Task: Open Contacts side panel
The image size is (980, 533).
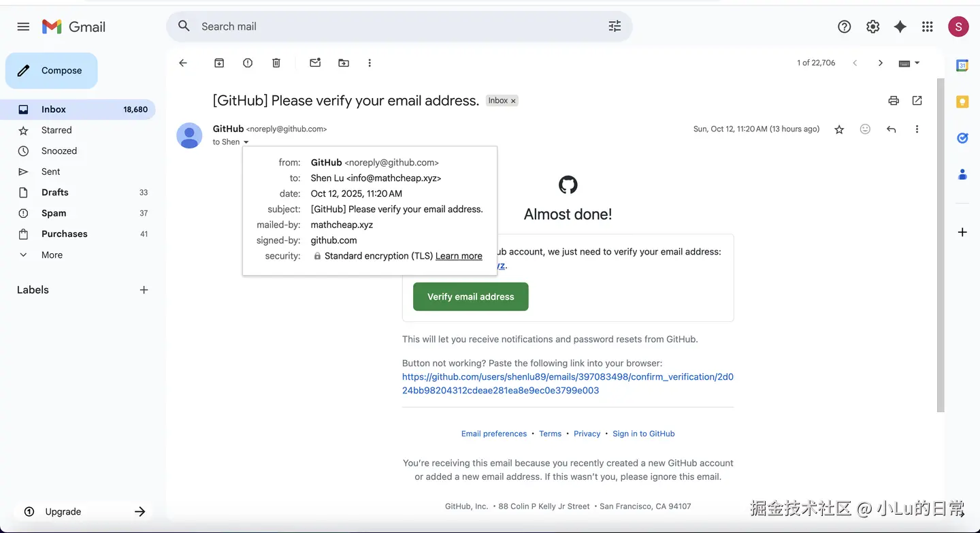Action: tap(962, 174)
